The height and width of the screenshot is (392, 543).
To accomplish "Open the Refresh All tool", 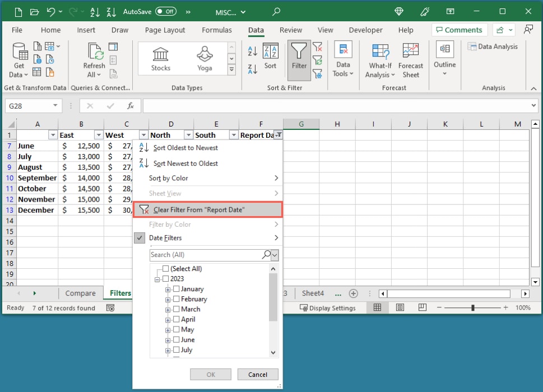I will tap(93, 59).
